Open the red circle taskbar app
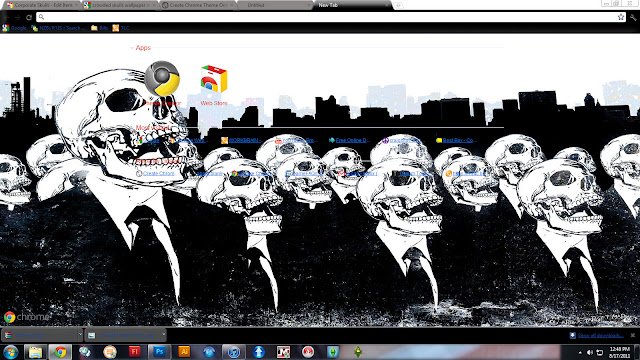The height and width of the screenshot is (360, 640). coord(308,352)
